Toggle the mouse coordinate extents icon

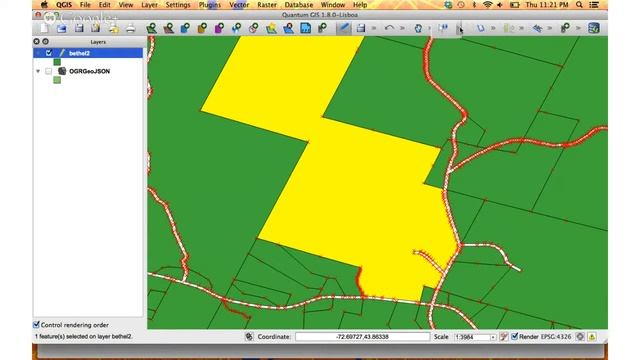[249, 337]
